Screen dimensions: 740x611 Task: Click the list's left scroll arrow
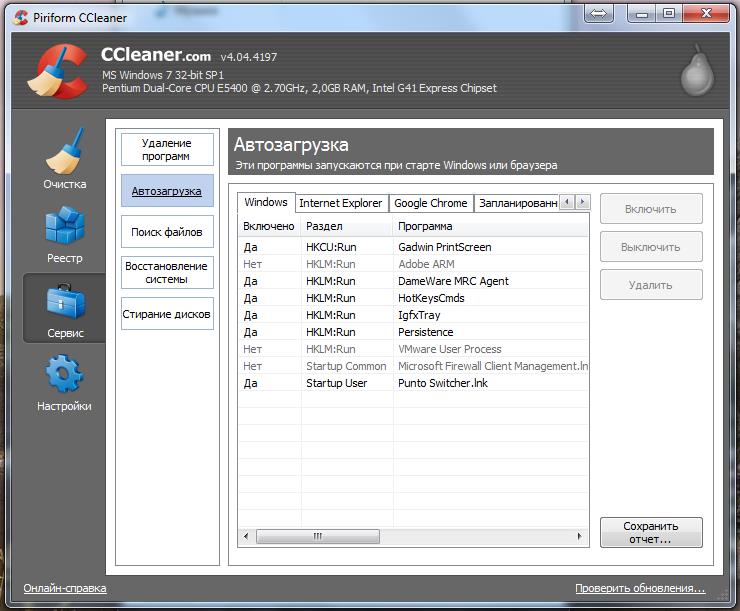tap(246, 536)
